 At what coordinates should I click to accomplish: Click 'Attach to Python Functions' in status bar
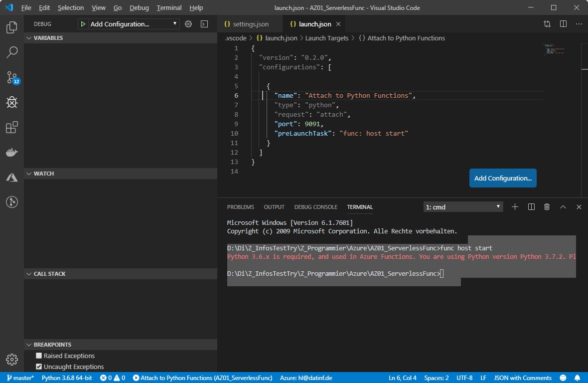pos(202,378)
